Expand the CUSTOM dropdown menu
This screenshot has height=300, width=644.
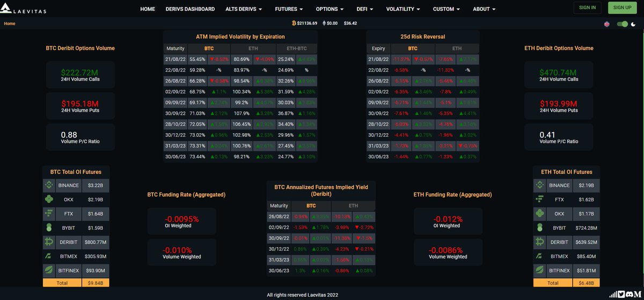(x=447, y=9)
